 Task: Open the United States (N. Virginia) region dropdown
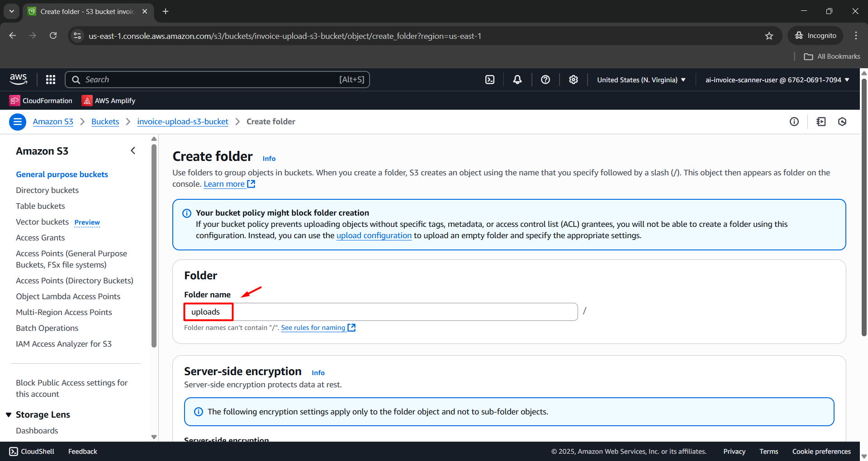point(640,80)
